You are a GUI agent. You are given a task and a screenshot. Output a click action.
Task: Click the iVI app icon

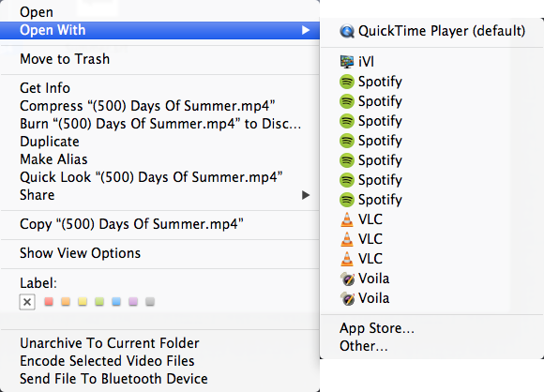[x=347, y=62]
